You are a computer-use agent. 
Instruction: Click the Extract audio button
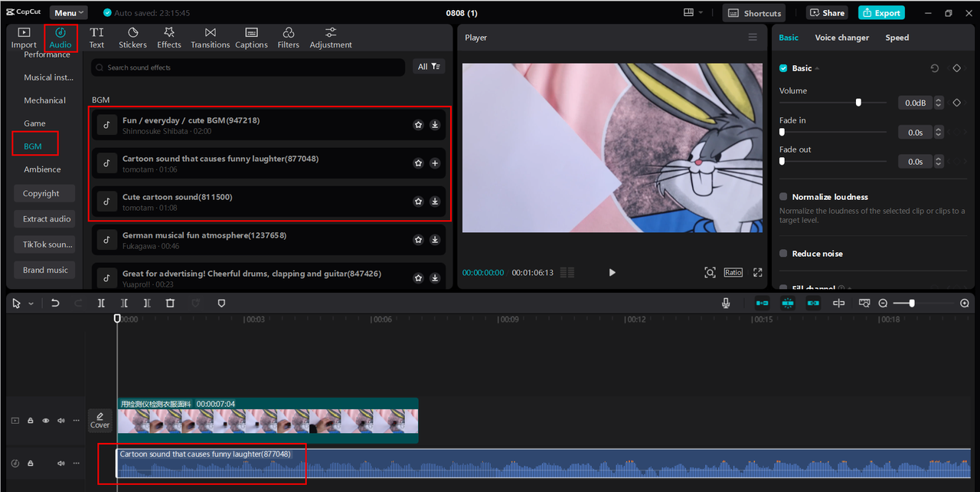click(44, 219)
